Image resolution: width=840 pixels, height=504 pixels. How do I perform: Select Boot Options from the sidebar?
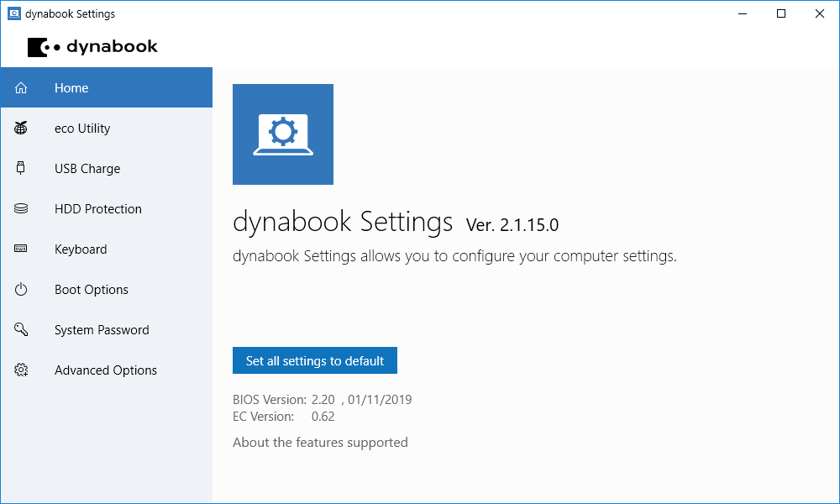click(92, 290)
